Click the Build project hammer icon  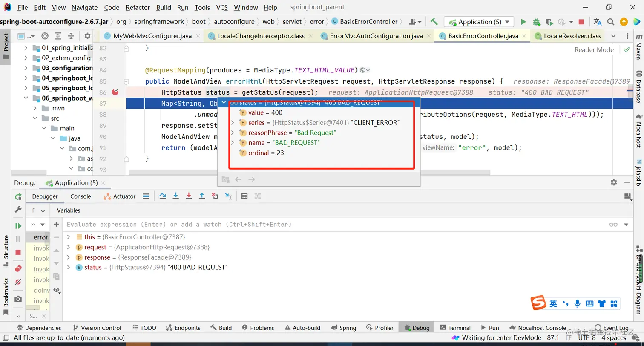click(434, 22)
